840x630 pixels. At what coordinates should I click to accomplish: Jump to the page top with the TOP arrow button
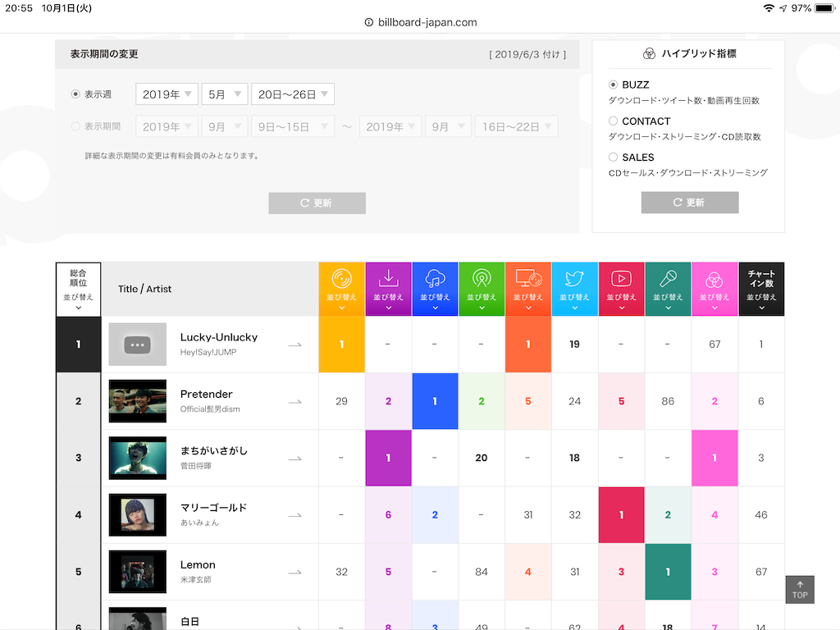tap(800, 590)
